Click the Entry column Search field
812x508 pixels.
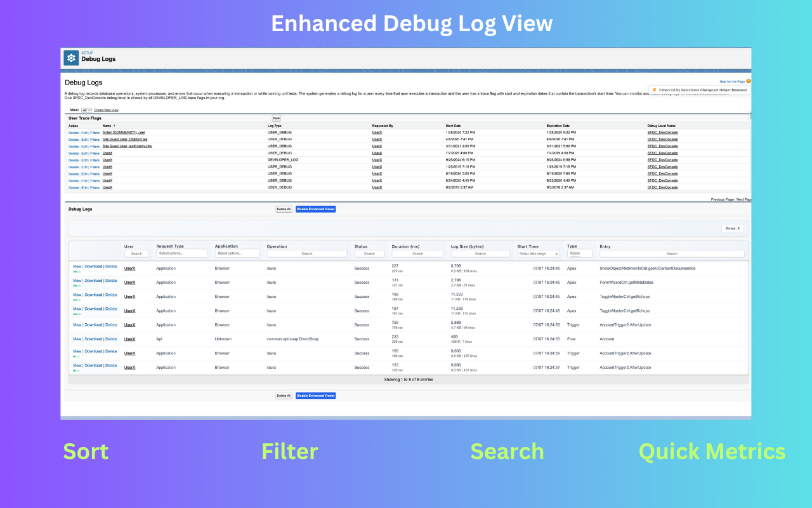point(672,253)
